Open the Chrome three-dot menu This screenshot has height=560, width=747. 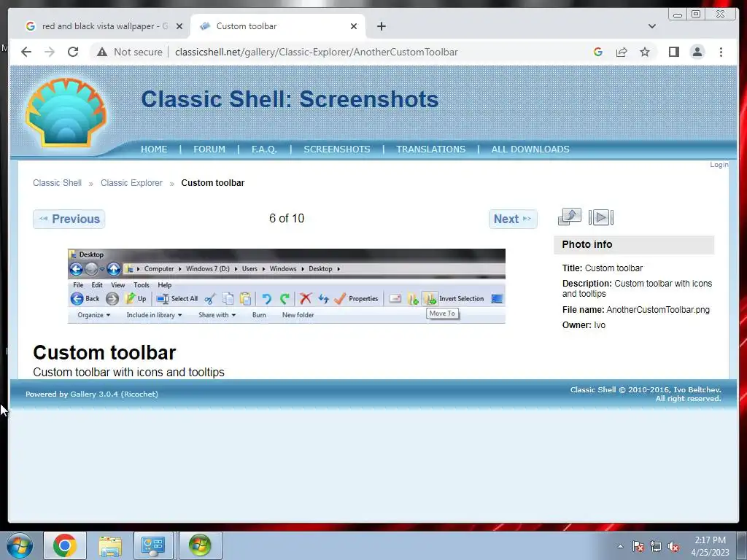pos(721,52)
